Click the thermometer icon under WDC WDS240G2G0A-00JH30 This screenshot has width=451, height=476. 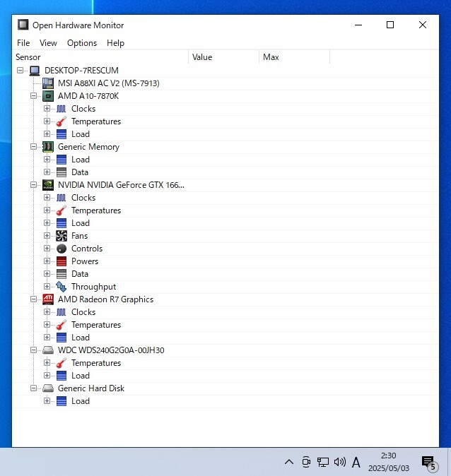pos(61,363)
